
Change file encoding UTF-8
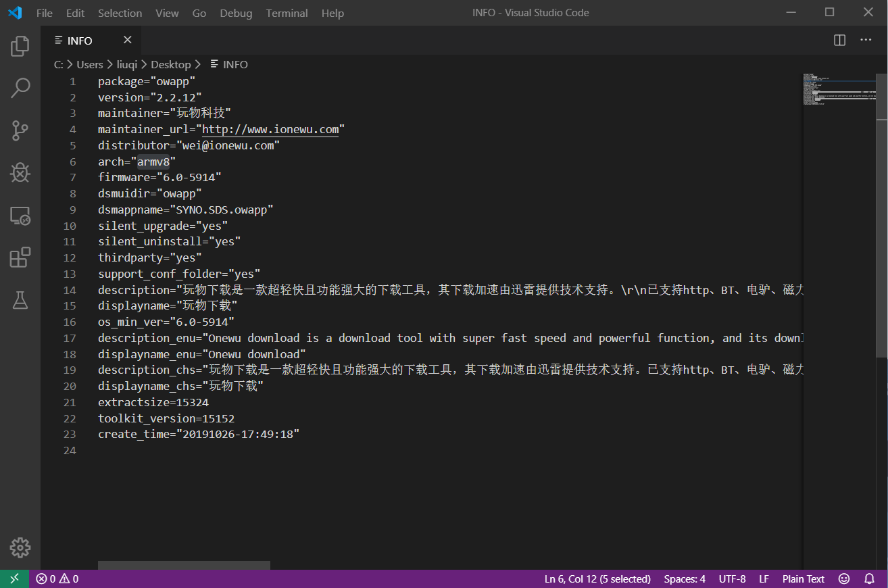coord(732,579)
